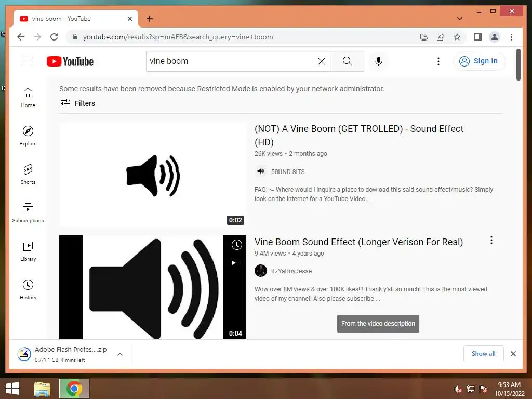Screen dimensions: 532x399
Task: Toggle Chrome side panel icon
Action: [x=478, y=37]
